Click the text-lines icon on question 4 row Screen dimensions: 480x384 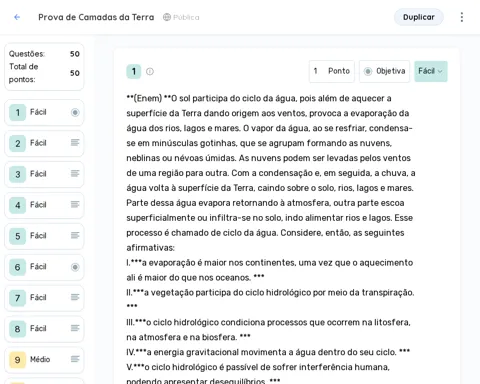click(75, 204)
